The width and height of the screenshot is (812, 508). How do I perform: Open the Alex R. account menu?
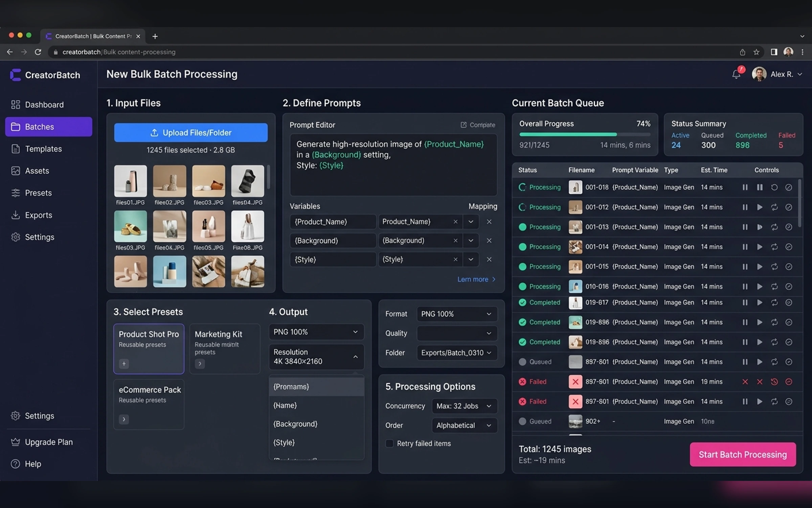coord(777,74)
